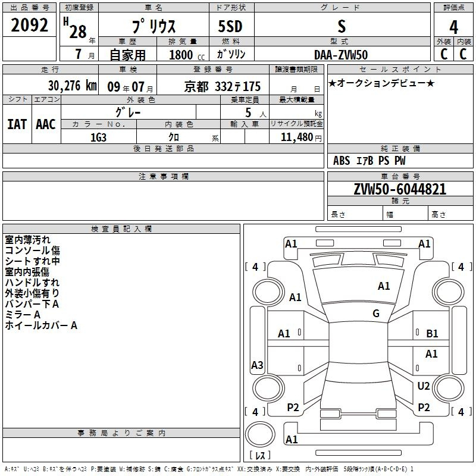Click the model code DAA-ZVW50

341,55
